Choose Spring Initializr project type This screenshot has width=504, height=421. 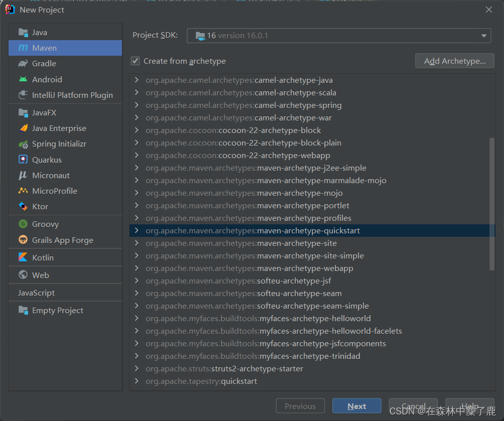click(x=65, y=144)
